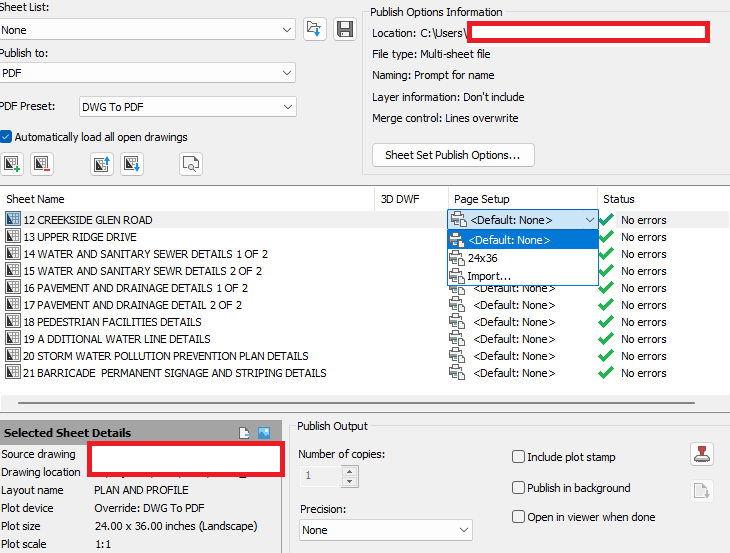Collapse the Page Setup dropdown for sheet 12
This screenshot has width=730, height=553.
[589, 220]
